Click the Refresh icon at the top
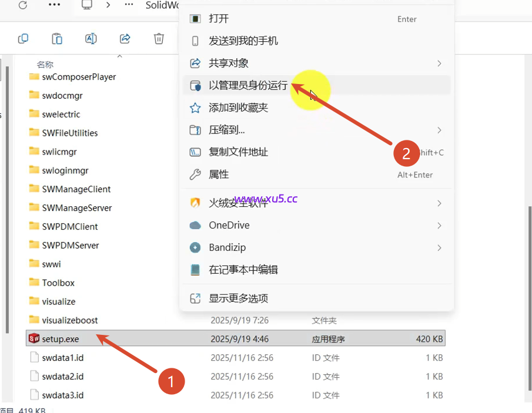532x413 pixels. 23,5
